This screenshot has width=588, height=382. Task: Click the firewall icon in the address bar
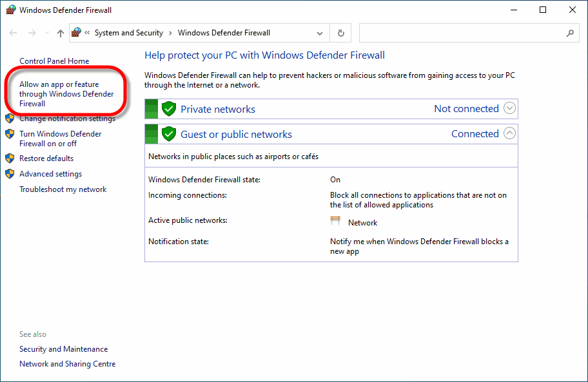tap(77, 33)
